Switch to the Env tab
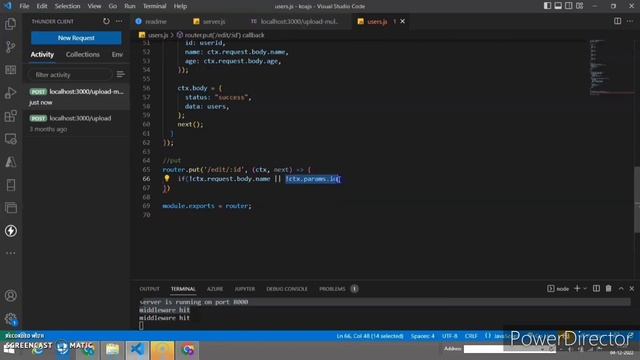This screenshot has height=360, width=640. [x=117, y=54]
